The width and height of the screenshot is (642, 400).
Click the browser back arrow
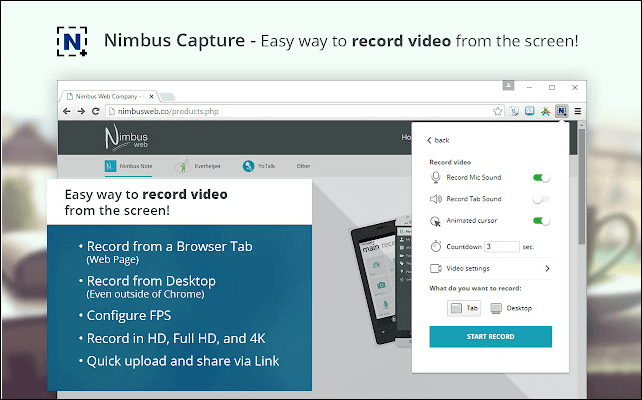pyautogui.click(x=68, y=111)
